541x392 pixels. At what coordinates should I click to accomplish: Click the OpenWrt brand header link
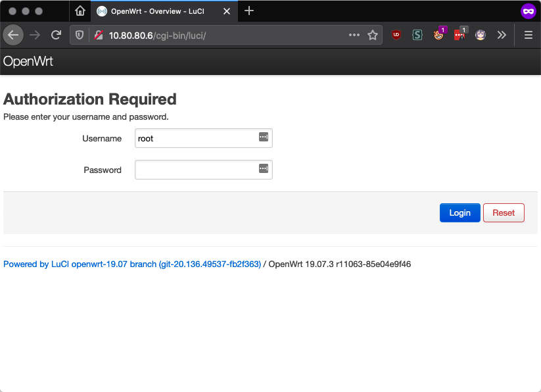pos(28,61)
